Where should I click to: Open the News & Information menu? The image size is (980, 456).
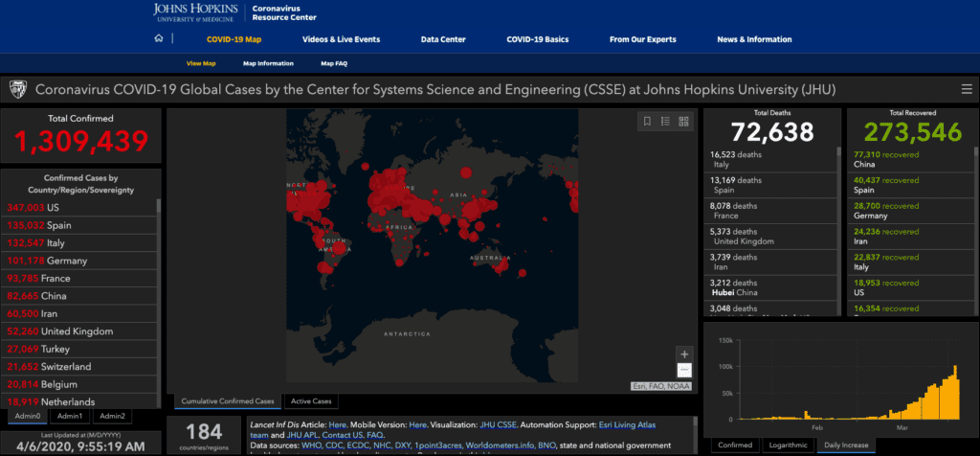[754, 39]
